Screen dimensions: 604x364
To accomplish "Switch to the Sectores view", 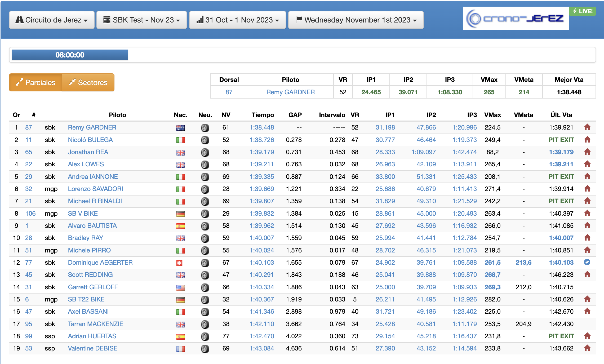I will tap(88, 82).
